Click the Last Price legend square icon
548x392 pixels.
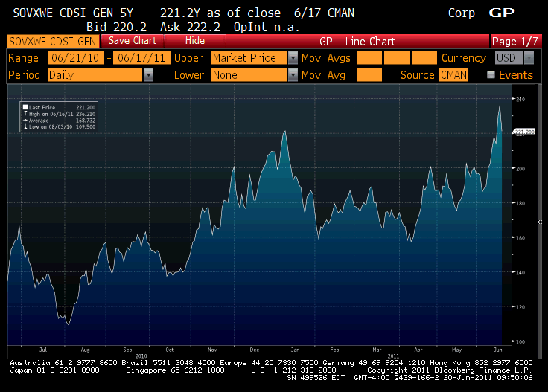coord(25,107)
